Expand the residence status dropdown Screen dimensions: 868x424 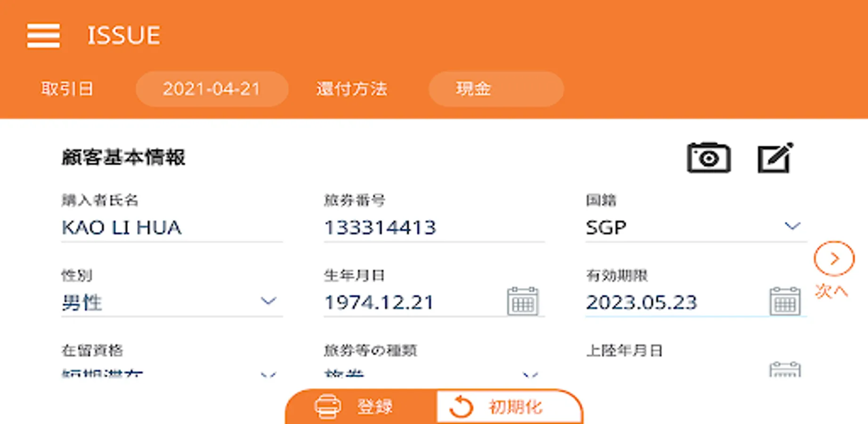coord(268,374)
